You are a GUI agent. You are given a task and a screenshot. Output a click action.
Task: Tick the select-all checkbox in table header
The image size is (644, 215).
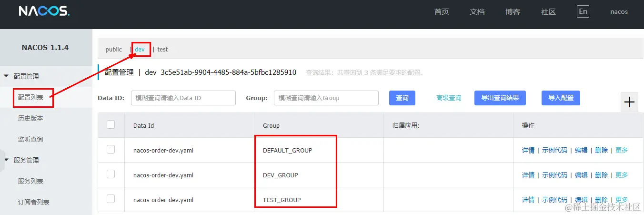click(111, 124)
